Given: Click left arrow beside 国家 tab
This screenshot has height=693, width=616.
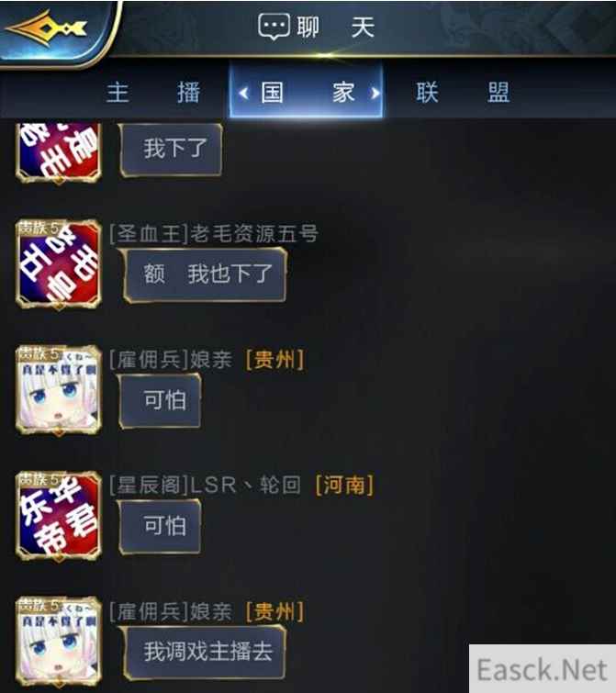Looking at the screenshot, I should (243, 94).
